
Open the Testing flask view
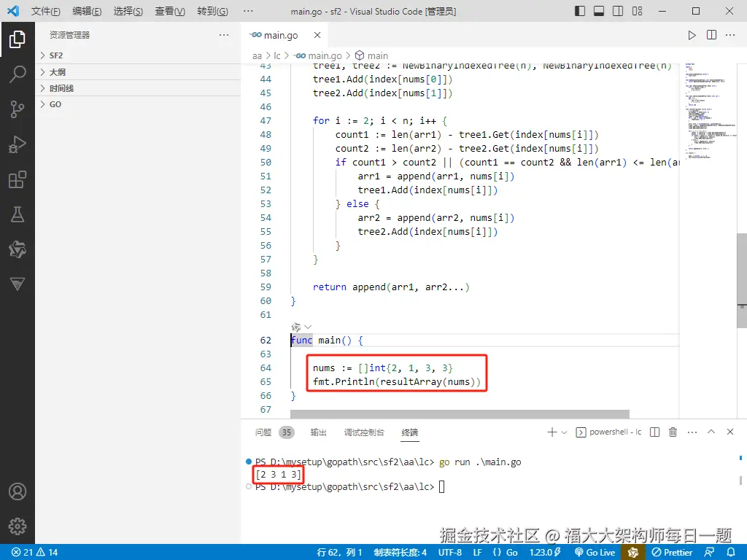(x=18, y=214)
